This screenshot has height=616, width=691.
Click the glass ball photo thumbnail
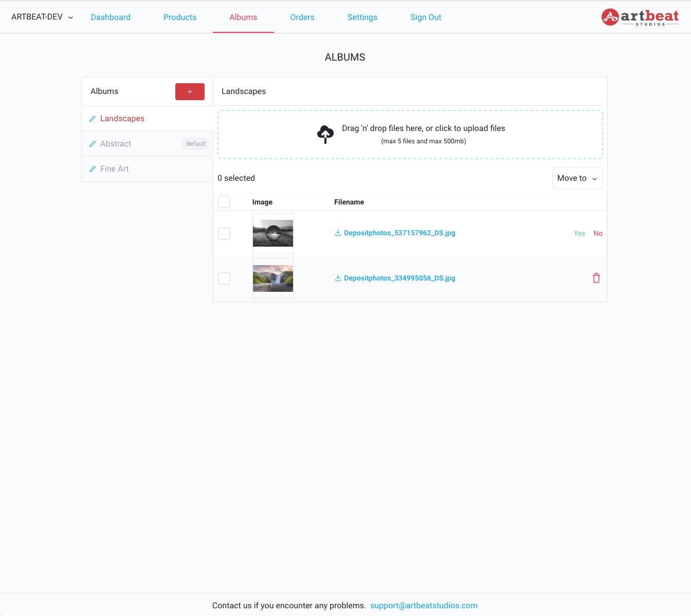[x=273, y=233]
